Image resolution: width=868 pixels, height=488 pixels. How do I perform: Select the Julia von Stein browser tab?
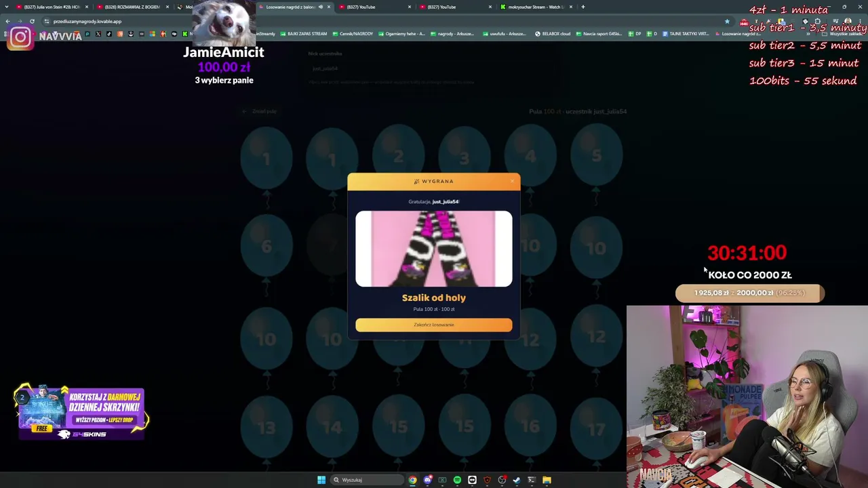tap(53, 7)
